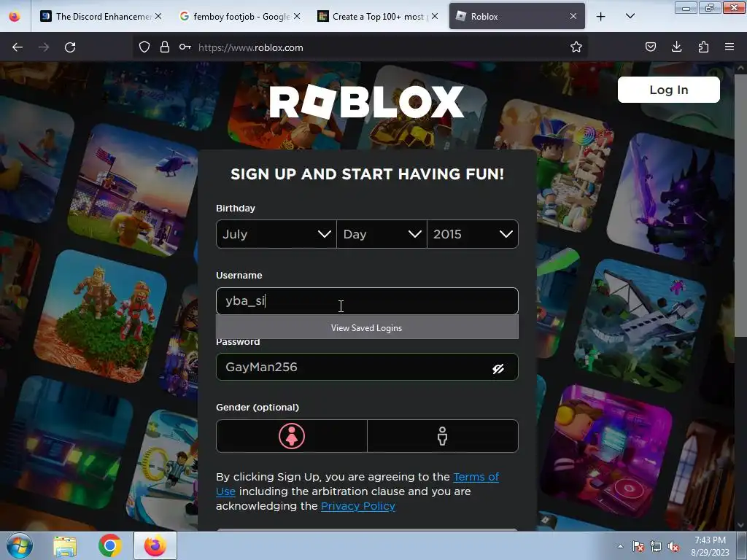Click the Roblox logo
The image size is (747, 560).
tap(366, 101)
